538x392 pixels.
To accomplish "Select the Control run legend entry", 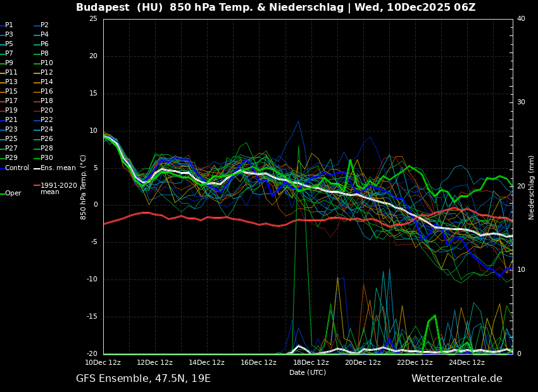I will [x=16, y=168].
